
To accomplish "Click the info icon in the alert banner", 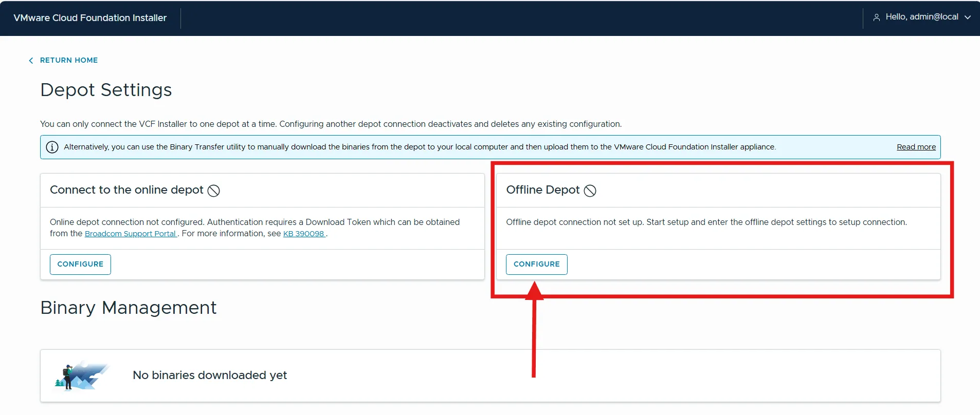I will pyautogui.click(x=52, y=147).
